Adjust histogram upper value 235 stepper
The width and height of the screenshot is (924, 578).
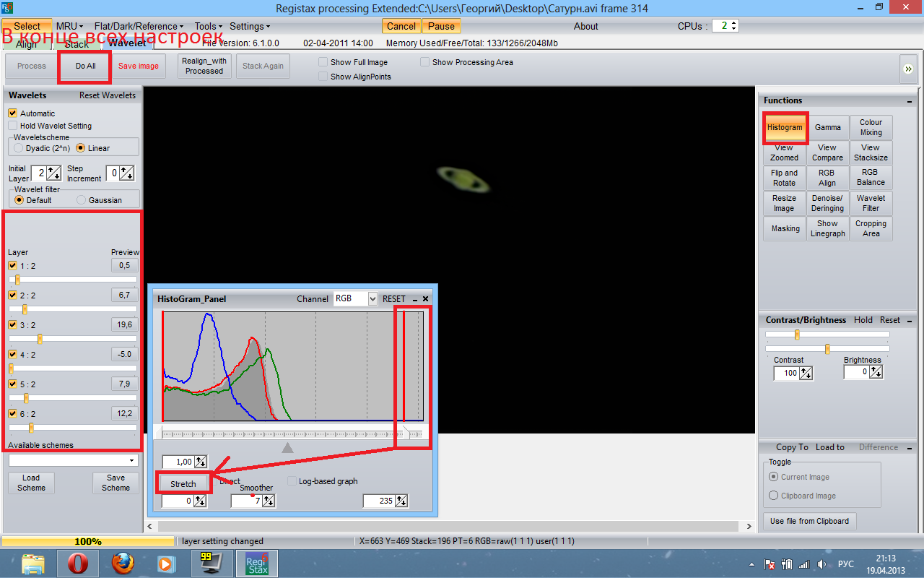[401, 501]
